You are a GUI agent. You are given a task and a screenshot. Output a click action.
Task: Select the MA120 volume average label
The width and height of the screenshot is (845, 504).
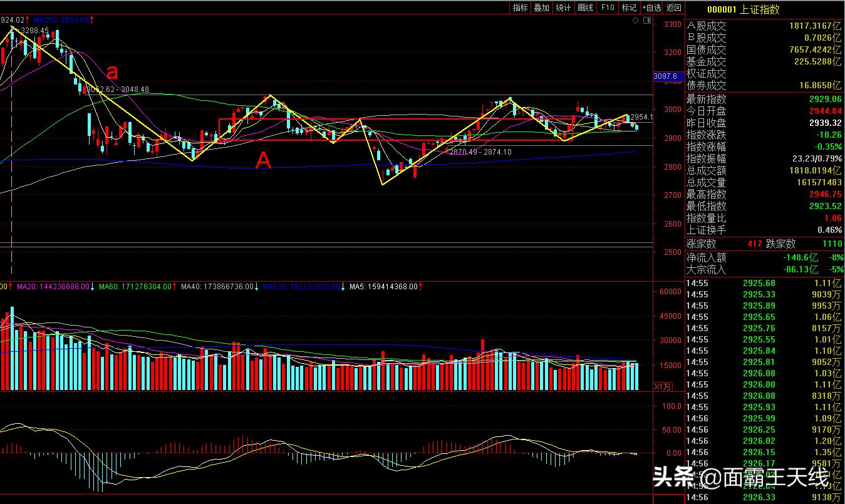pyautogui.click(x=304, y=287)
